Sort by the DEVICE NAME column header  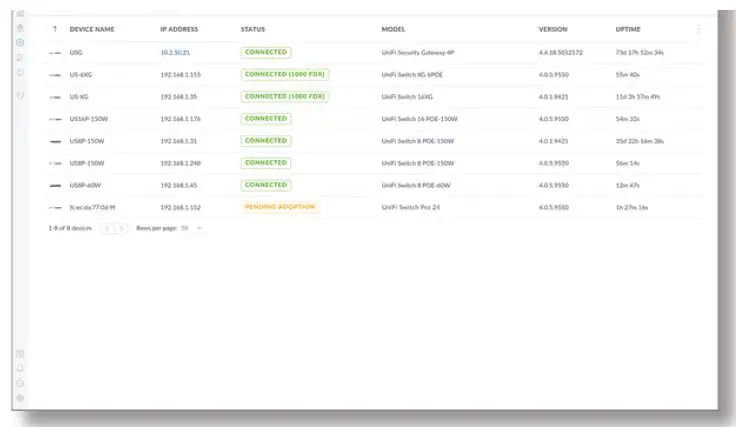[92, 29]
